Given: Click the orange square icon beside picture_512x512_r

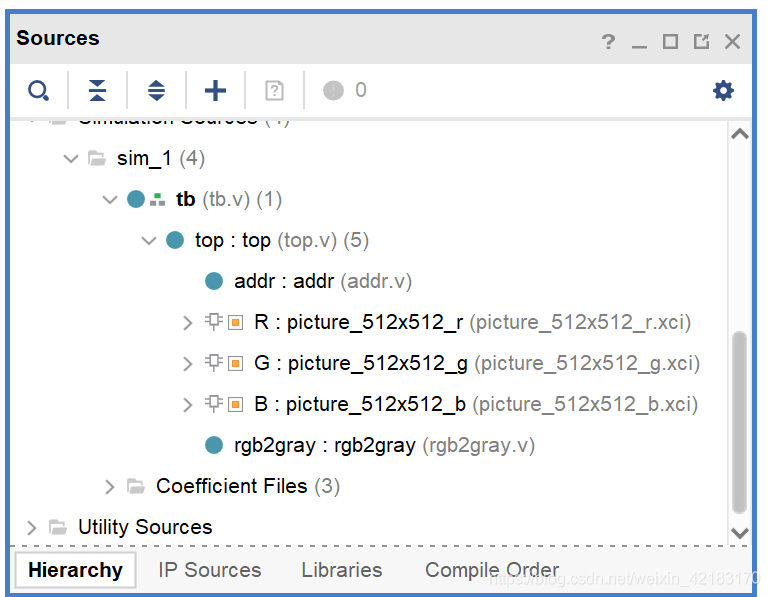Looking at the screenshot, I should 236,323.
